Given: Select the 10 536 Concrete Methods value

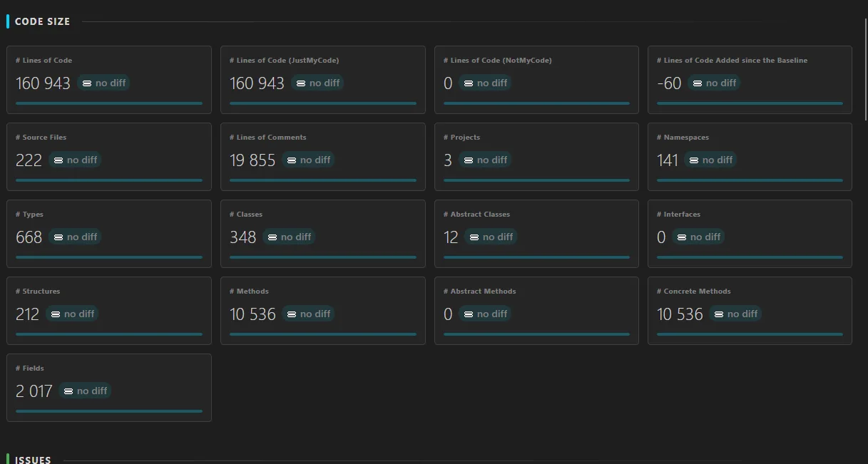Looking at the screenshot, I should click(680, 314).
